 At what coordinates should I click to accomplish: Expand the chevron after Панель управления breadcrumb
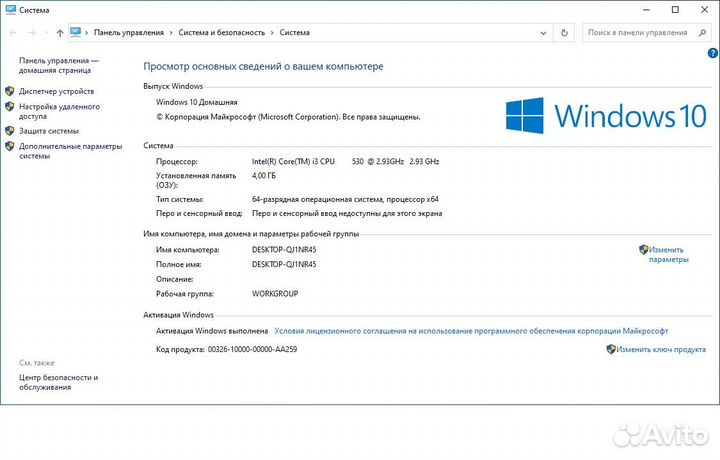pos(172,32)
